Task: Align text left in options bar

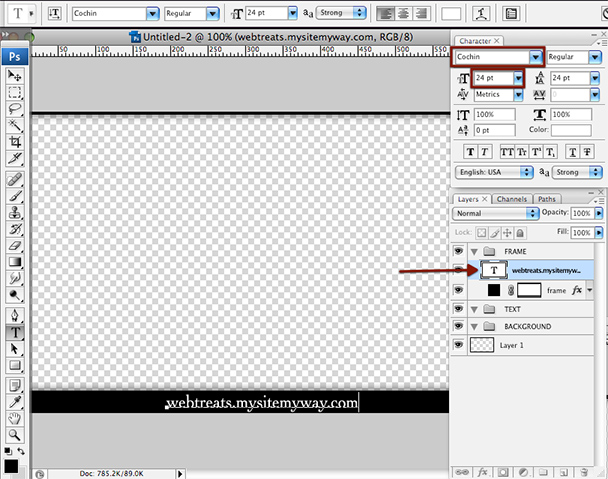Action: point(385,14)
